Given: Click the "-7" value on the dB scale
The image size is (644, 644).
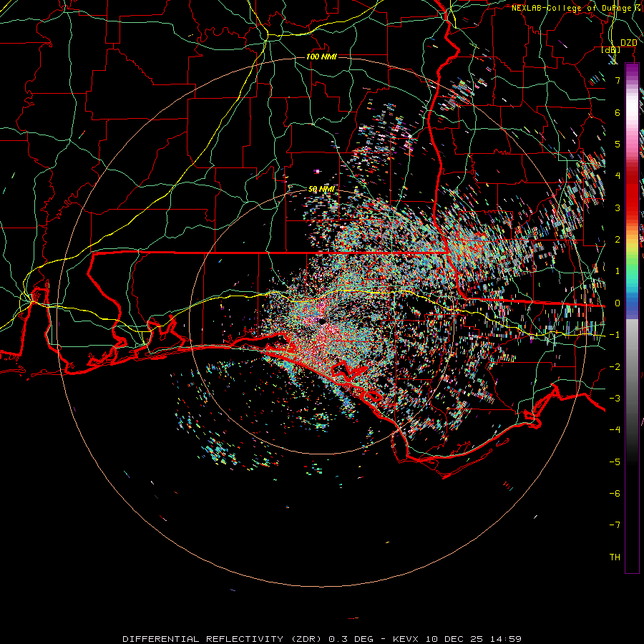Looking at the screenshot, I should (615, 525).
